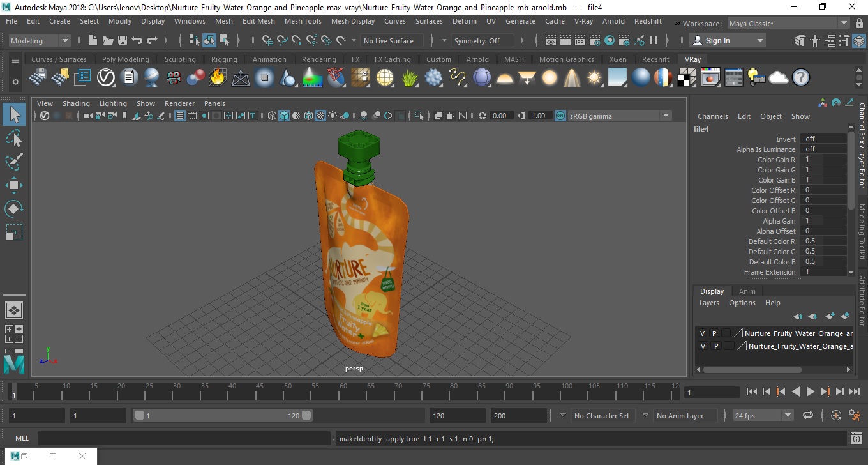Activate the Paint Selection tool

(14, 162)
